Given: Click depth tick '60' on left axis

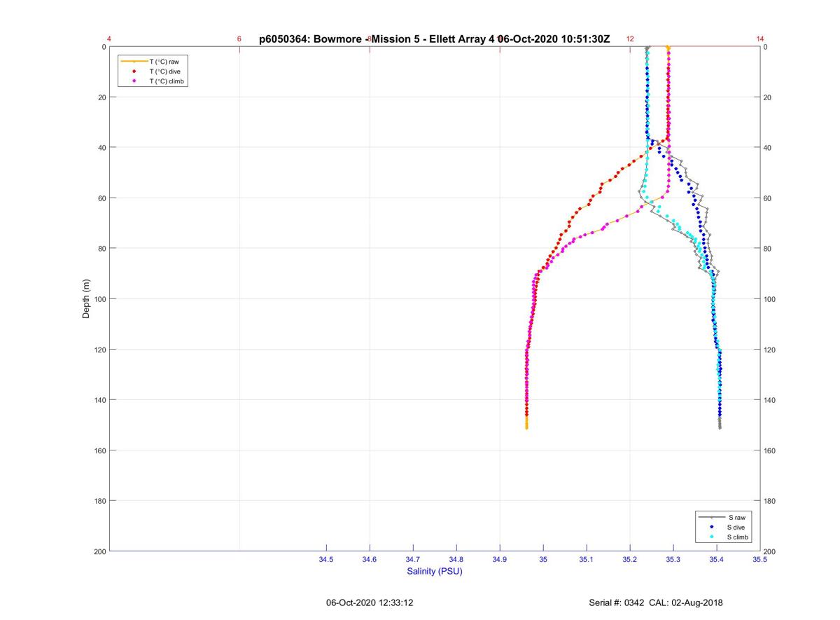Looking at the screenshot, I should tap(101, 198).
